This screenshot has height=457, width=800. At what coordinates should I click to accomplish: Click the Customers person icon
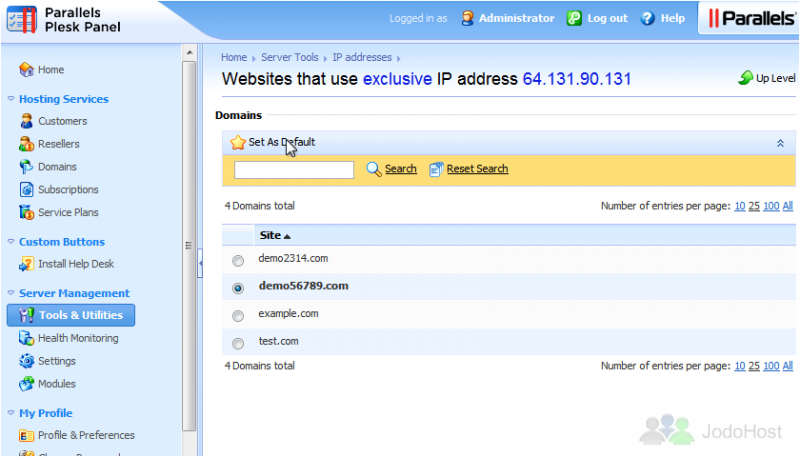point(27,121)
